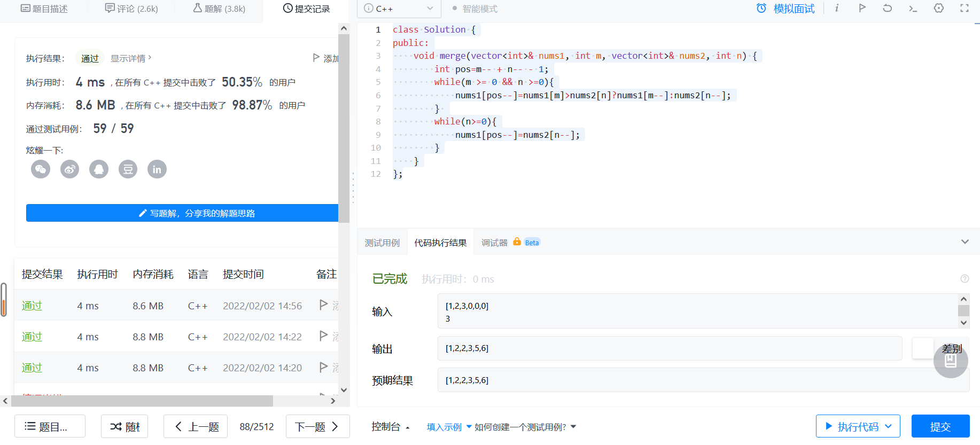This screenshot has width=980, height=445.
Task: Reset code with the circular arrow icon
Action: tap(888, 9)
